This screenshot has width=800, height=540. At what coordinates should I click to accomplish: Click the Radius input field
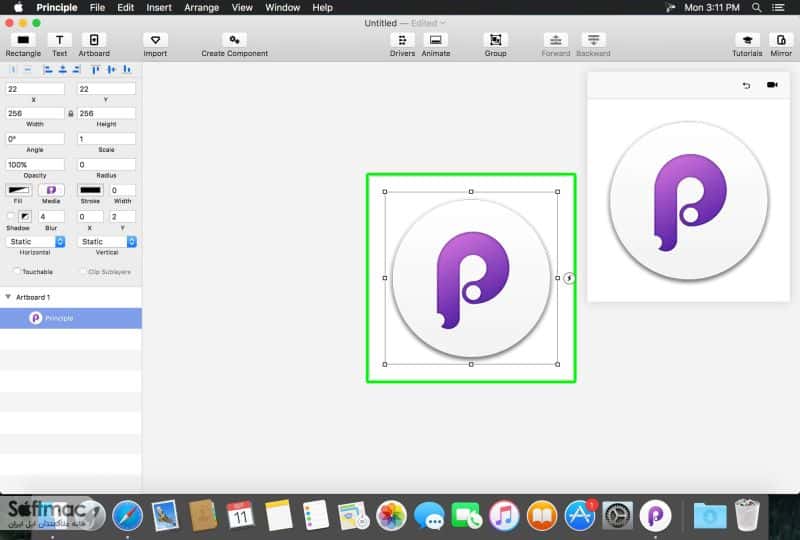coord(107,164)
